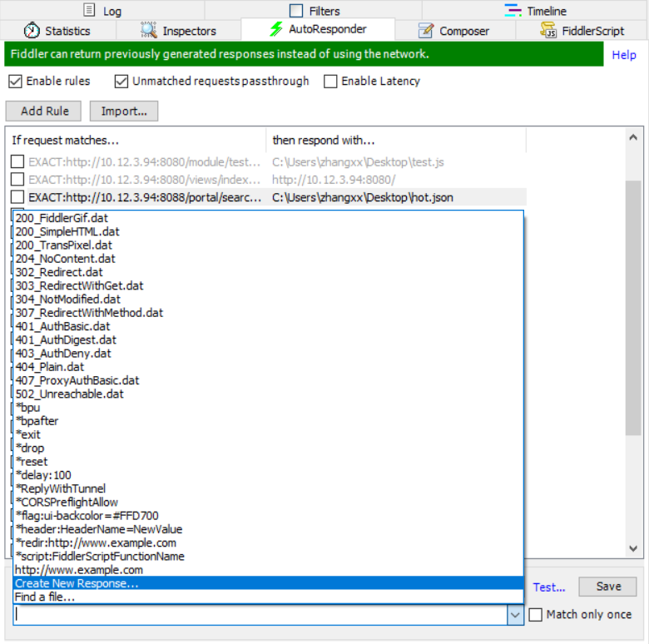Uncheck Unmatched requests passthrough
649x644 pixels.
click(121, 81)
